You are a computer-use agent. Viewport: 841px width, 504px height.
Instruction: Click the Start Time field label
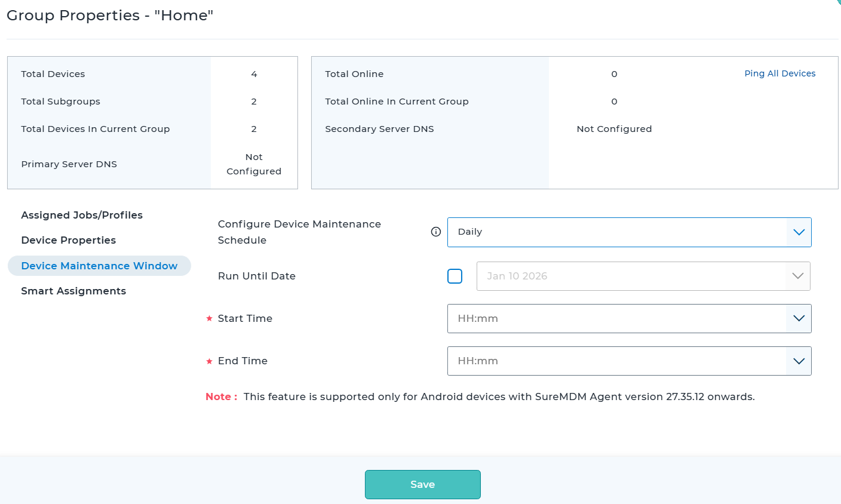pyautogui.click(x=245, y=318)
